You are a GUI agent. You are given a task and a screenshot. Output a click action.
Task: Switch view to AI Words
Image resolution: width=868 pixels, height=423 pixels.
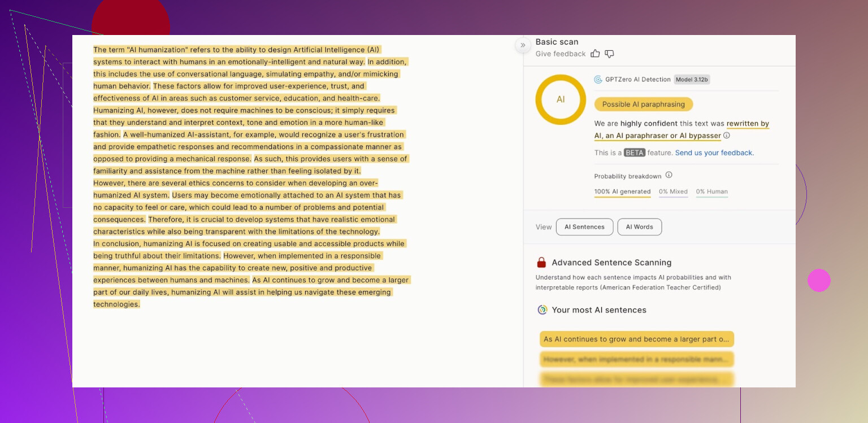point(639,227)
